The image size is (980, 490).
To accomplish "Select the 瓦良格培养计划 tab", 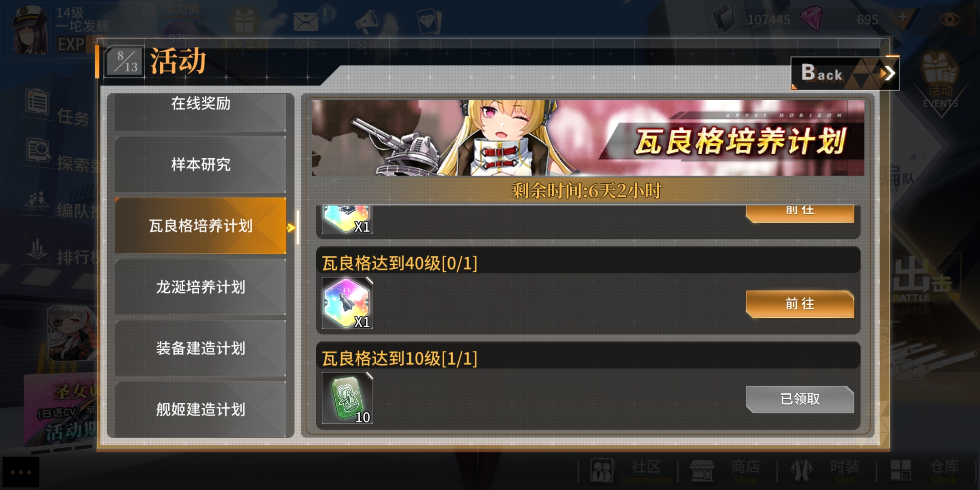I will 201,225.
